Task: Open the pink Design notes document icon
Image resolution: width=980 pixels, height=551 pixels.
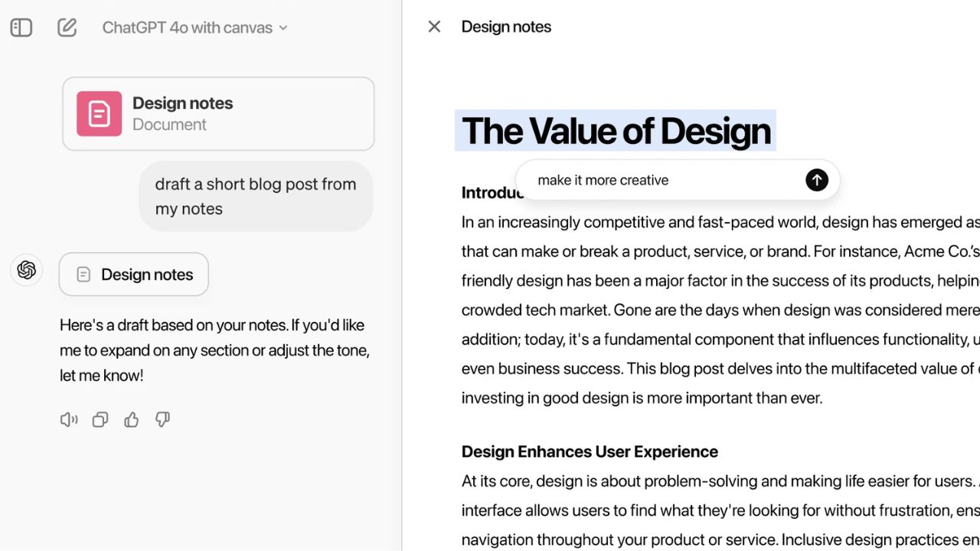Action: [99, 113]
